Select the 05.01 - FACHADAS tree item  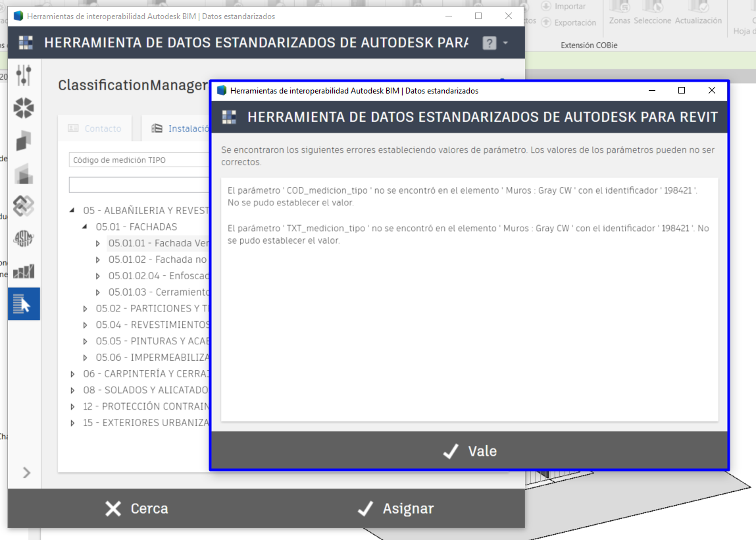tap(136, 227)
